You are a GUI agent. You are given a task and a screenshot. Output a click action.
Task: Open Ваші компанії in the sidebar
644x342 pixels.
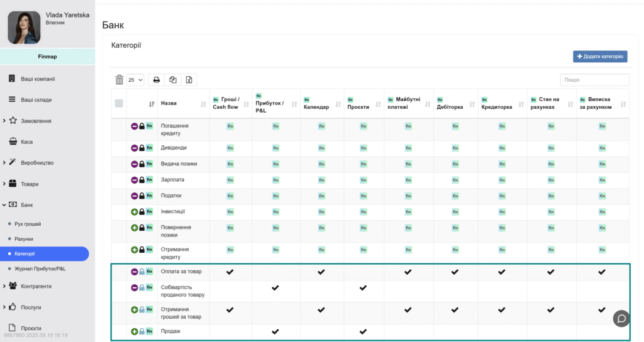38,79
